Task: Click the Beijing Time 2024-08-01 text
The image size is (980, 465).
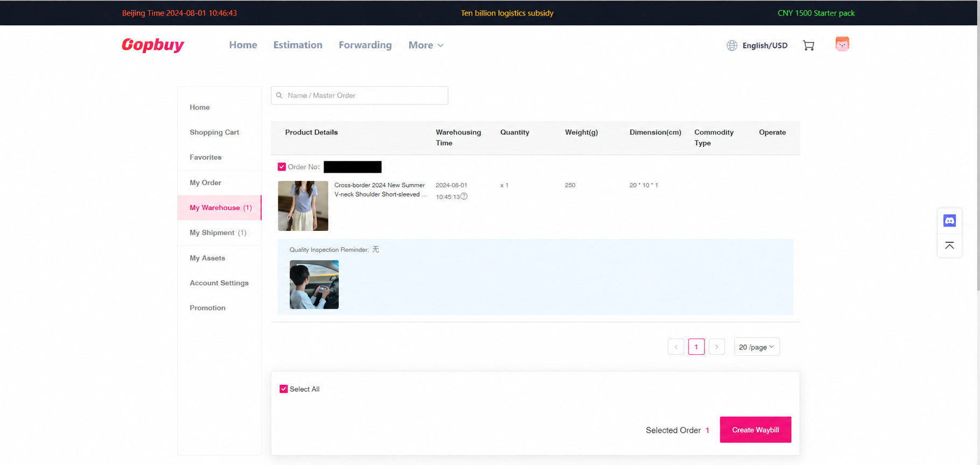Action: point(179,13)
